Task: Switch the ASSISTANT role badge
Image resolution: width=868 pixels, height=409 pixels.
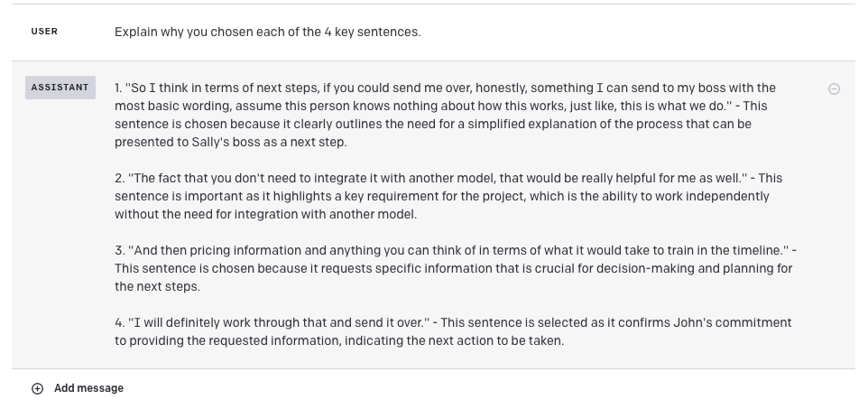Action: point(60,88)
